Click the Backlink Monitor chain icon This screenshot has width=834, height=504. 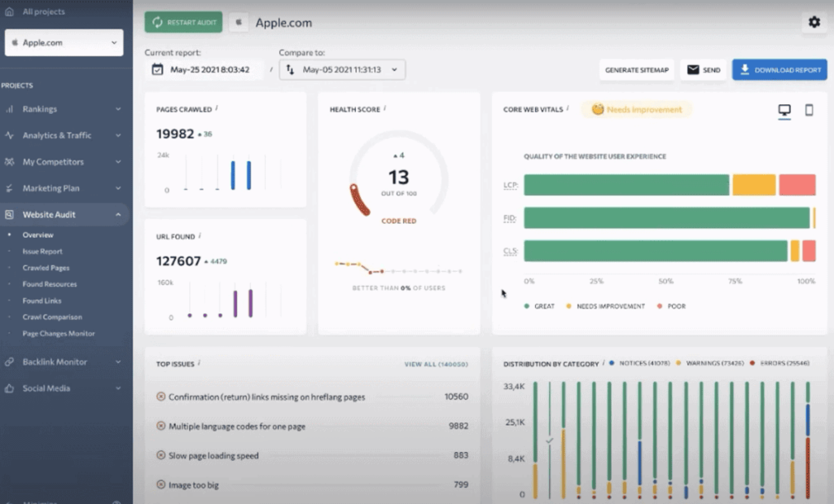coord(9,362)
